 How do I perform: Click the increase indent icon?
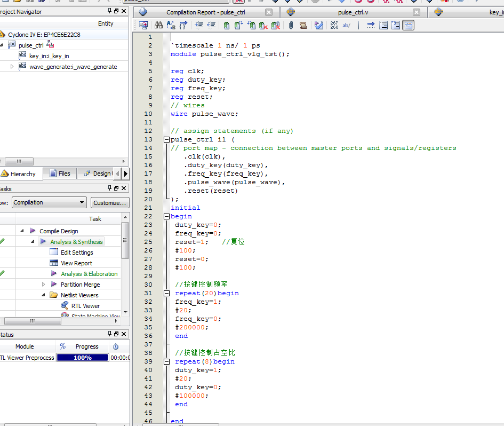click(x=199, y=25)
